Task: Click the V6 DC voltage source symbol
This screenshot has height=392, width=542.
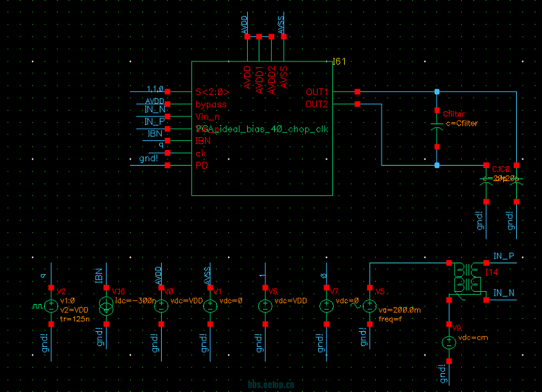Action: point(265,306)
